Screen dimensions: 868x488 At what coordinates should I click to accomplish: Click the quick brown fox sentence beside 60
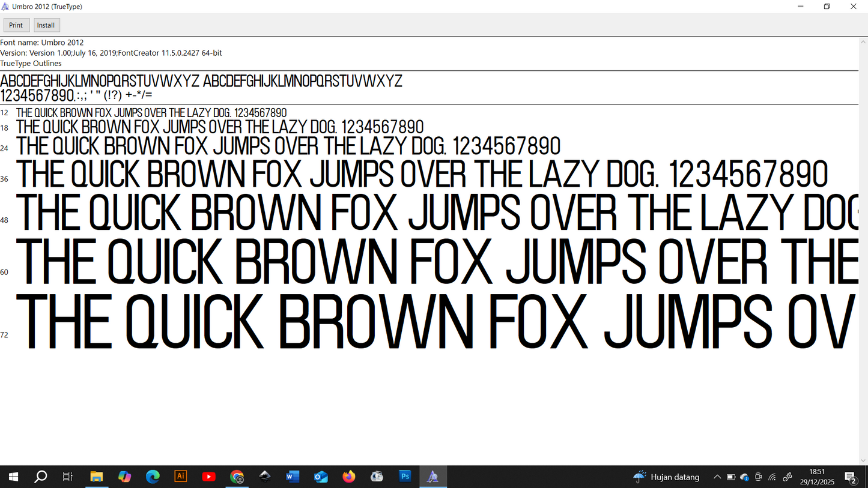tap(437, 262)
